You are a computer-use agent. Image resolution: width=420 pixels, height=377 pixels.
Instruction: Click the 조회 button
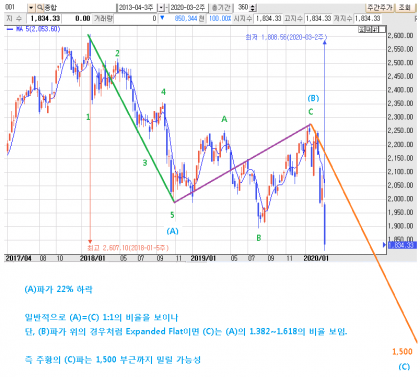[405, 7]
